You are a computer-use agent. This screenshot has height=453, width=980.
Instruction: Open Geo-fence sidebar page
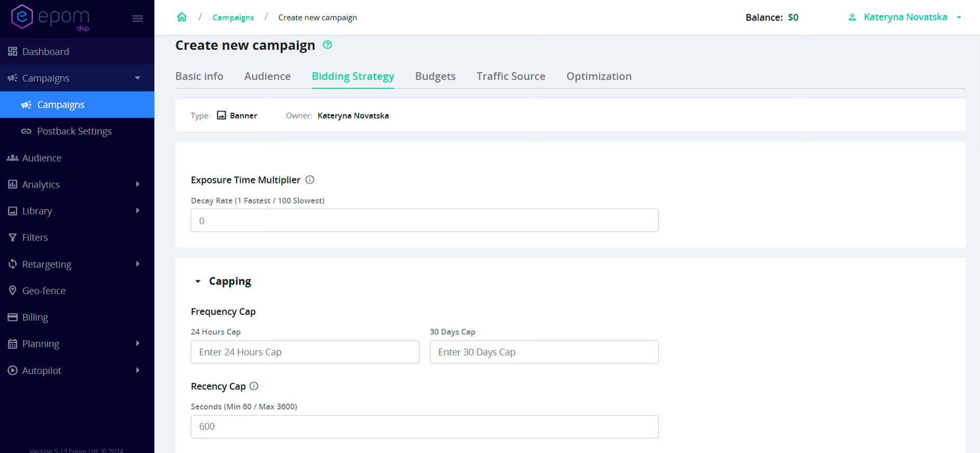tap(77, 290)
